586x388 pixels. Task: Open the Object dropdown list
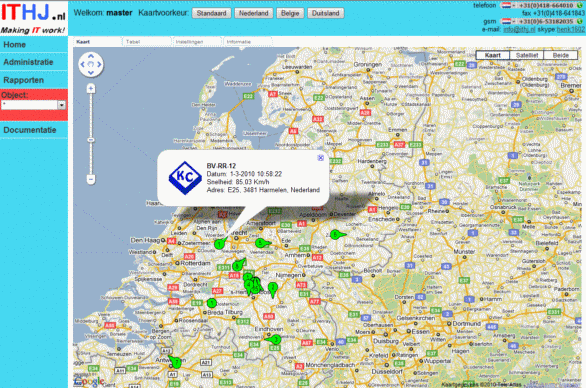point(62,105)
